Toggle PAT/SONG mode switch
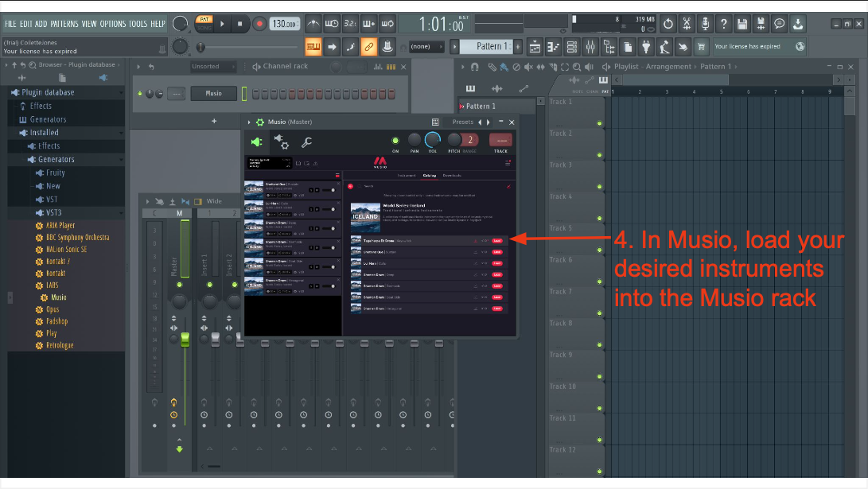Viewport: 868px width, 489px height. click(204, 23)
